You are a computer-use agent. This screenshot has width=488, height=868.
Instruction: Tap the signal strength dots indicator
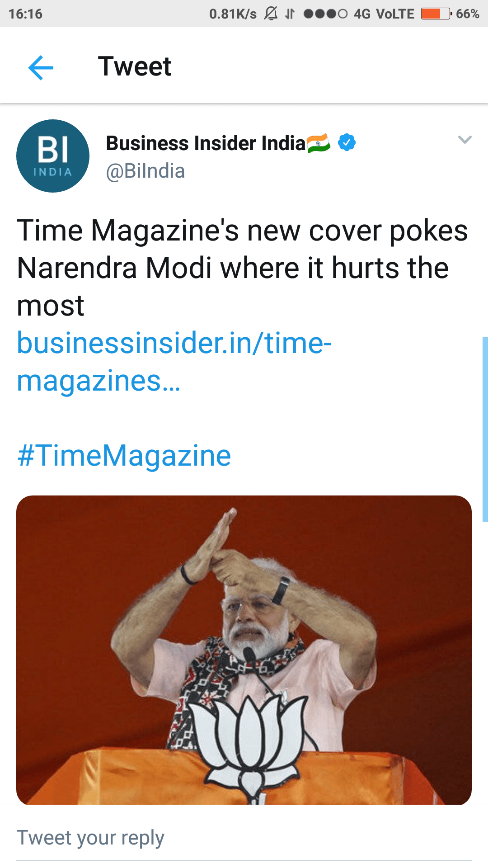click(x=325, y=14)
